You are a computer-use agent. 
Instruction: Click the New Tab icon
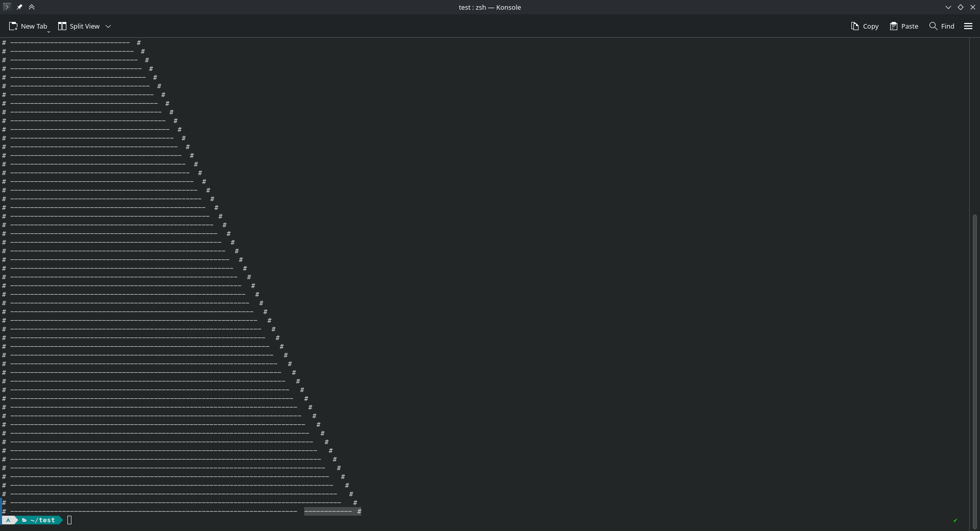pyautogui.click(x=13, y=26)
